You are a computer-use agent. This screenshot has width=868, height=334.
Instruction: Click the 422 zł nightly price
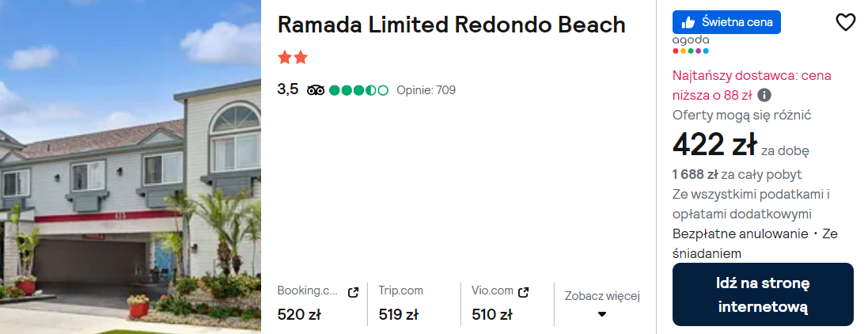(714, 145)
